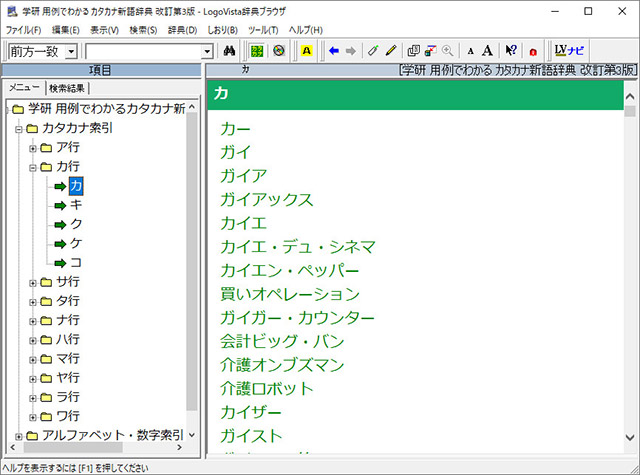Select the green marker pen icon
Screen dimensions: 640x475
pos(373,51)
